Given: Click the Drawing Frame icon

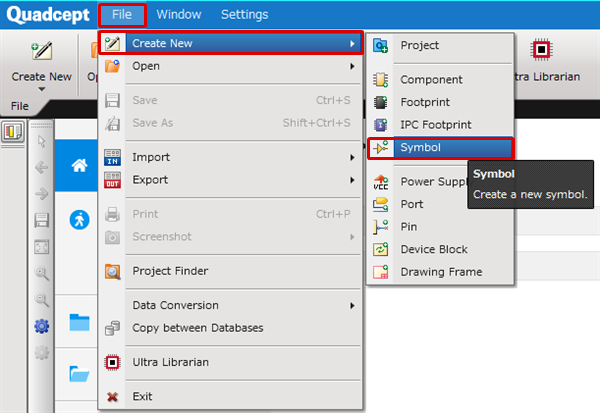Looking at the screenshot, I should 380,272.
